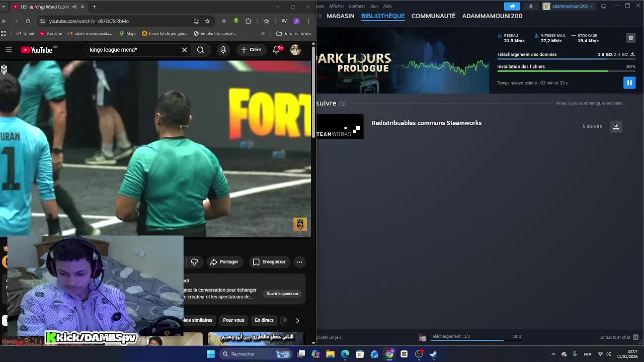Pause the Steam download
Image resolution: width=644 pixels, height=362 pixels.
[629, 83]
